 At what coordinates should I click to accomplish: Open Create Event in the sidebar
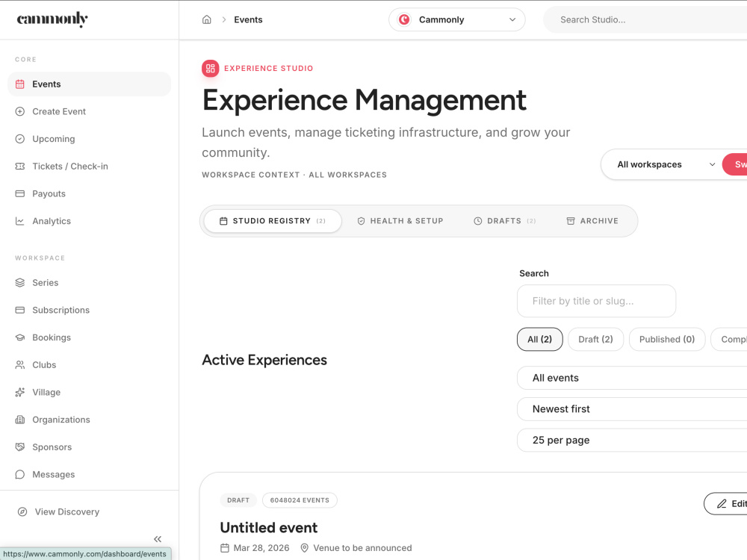(89, 111)
